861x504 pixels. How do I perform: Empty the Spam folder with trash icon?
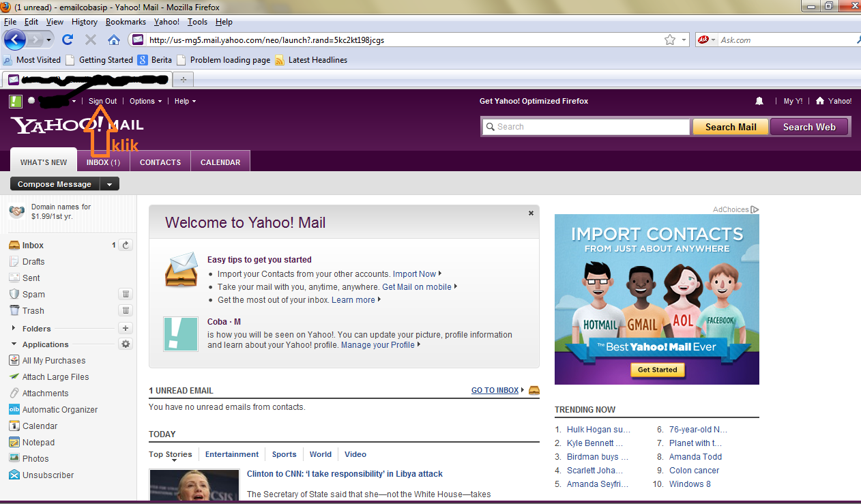126,294
